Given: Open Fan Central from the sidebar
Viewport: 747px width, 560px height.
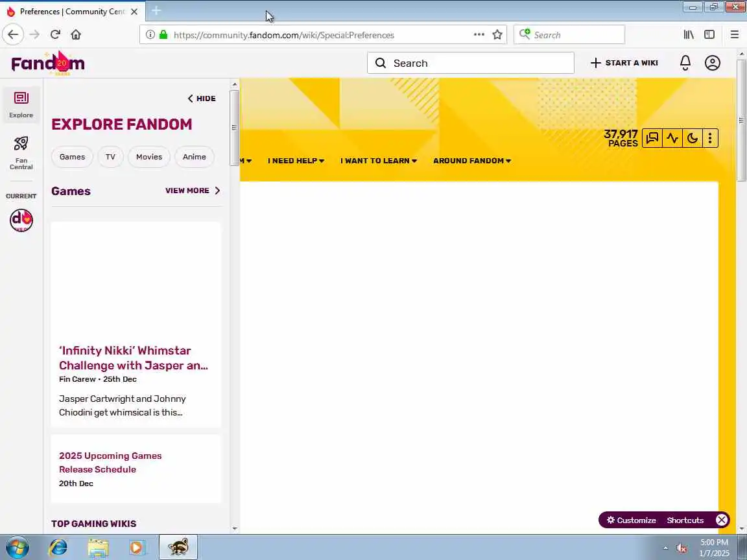Looking at the screenshot, I should (x=21, y=152).
